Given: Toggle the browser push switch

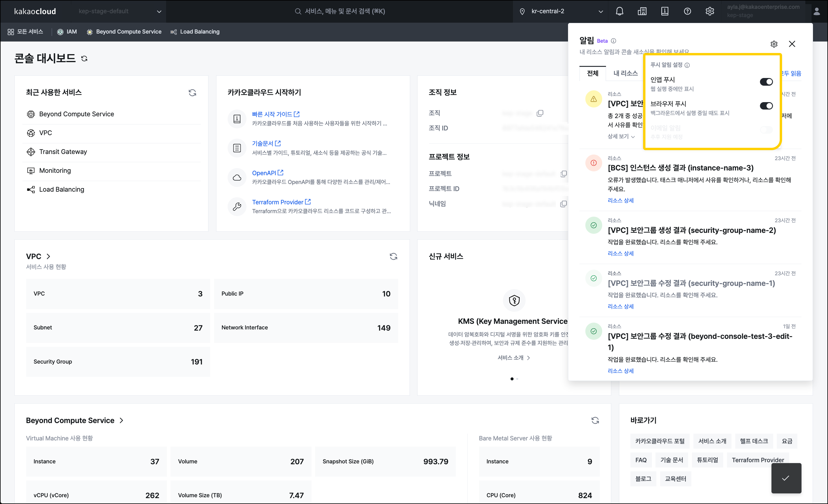Looking at the screenshot, I should [766, 106].
